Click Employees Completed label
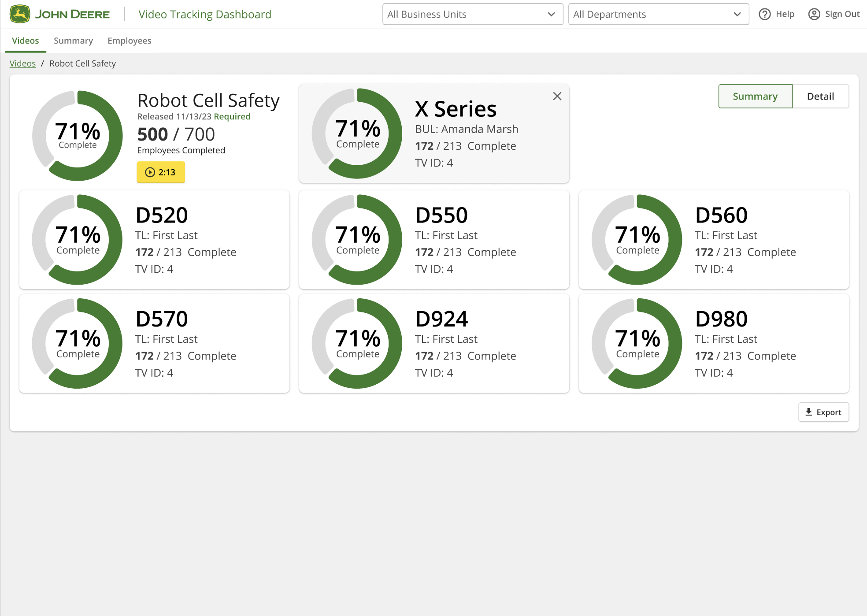 click(181, 150)
